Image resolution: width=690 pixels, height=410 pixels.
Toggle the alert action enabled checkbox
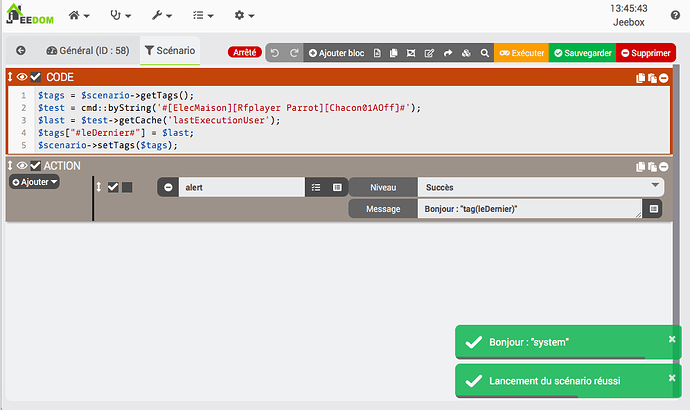pos(113,187)
